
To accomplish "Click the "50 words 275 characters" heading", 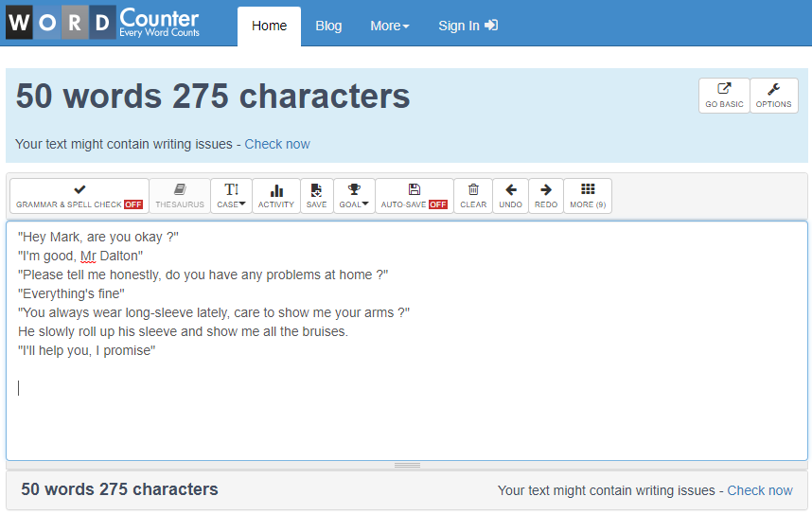I will [x=213, y=97].
